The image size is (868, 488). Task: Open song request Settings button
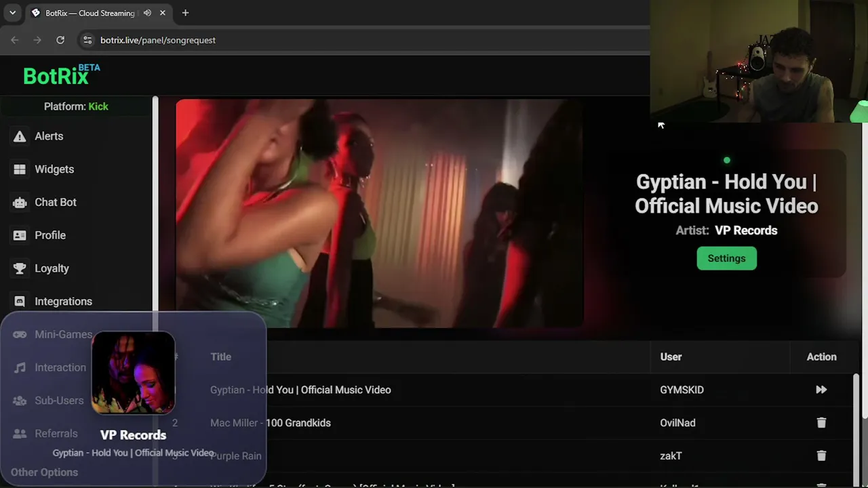[726, 258]
